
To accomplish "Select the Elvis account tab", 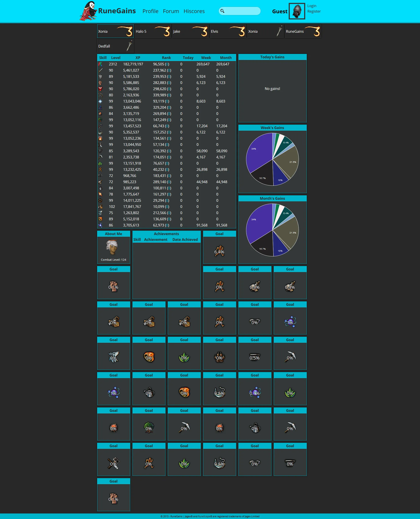I will point(228,31).
